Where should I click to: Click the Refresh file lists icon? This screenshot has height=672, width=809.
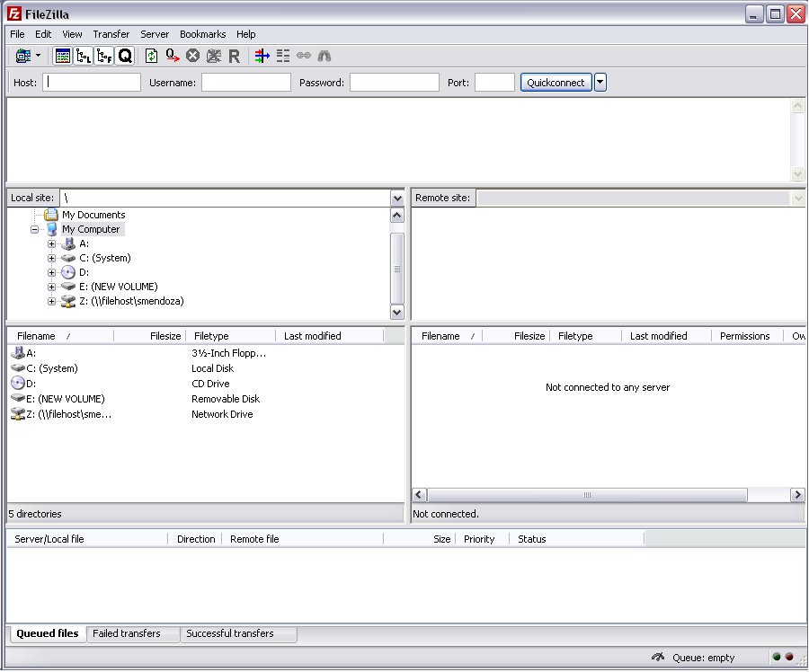tap(151, 56)
